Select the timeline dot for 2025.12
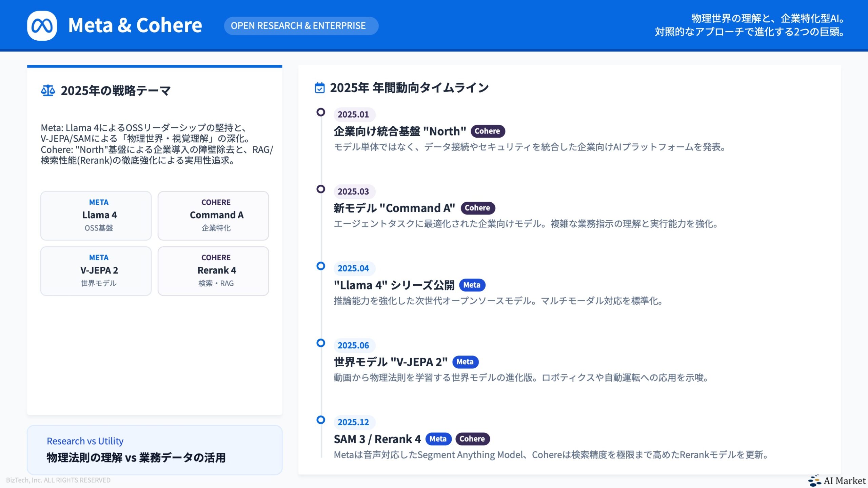This screenshot has height=488, width=868. [321, 420]
